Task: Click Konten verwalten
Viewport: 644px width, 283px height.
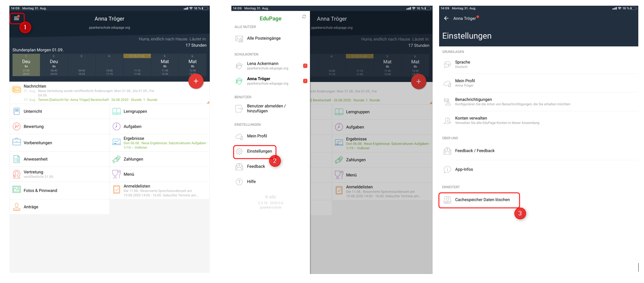Action: (x=539, y=121)
